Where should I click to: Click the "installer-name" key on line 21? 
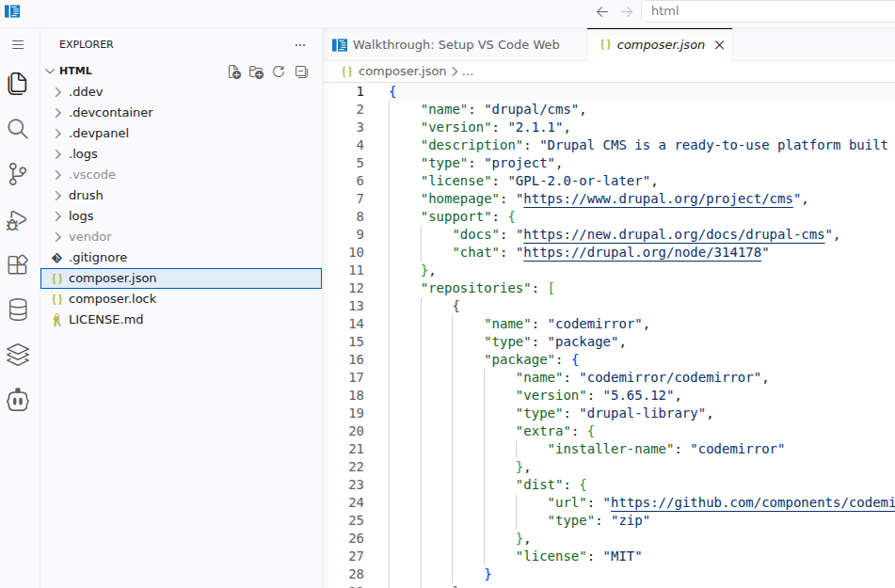point(611,450)
